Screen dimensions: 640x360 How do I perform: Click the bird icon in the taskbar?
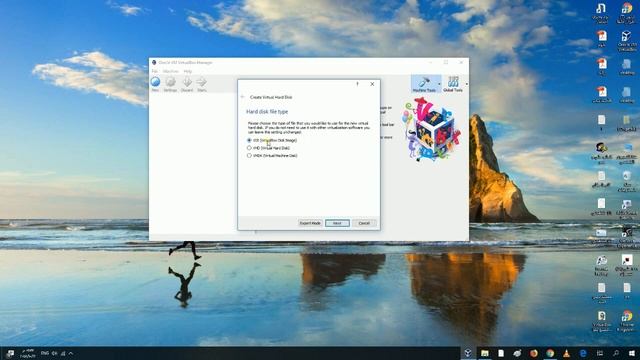pyautogui.click(x=517, y=353)
